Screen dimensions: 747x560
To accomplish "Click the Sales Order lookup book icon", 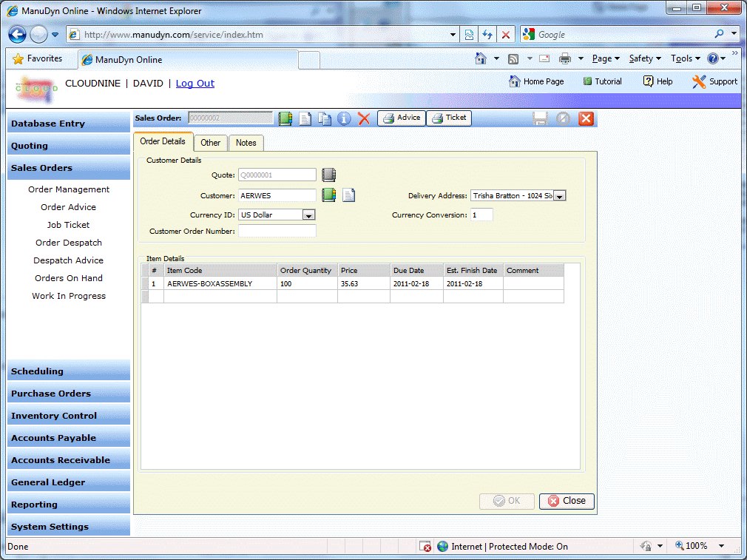I will (x=285, y=118).
